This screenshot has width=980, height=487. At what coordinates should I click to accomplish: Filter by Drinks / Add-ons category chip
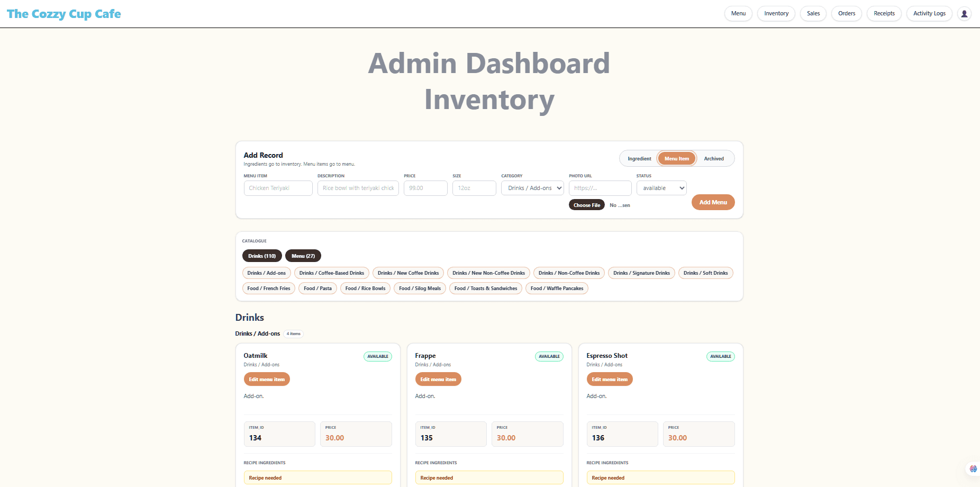tap(266, 273)
